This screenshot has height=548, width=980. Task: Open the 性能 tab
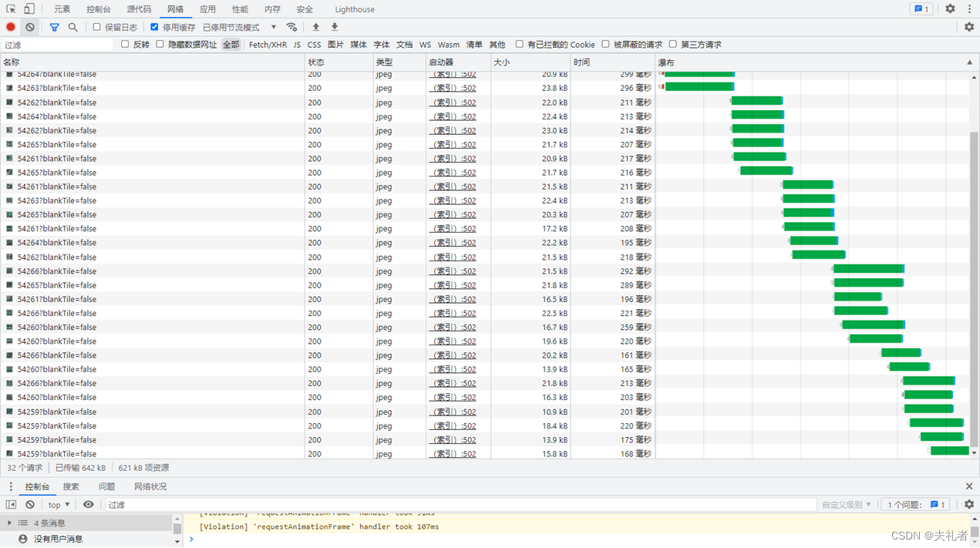click(241, 9)
